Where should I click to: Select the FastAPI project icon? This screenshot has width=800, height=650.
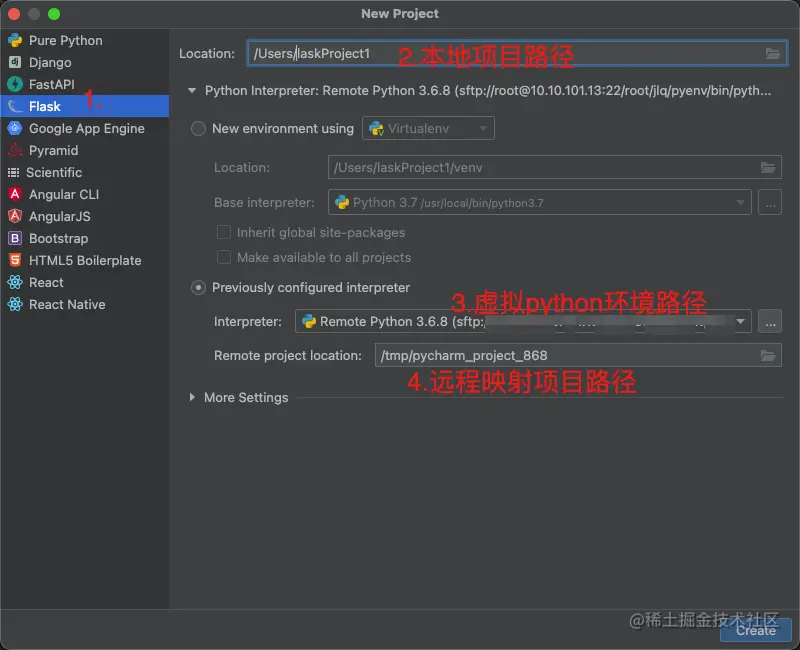pos(15,84)
